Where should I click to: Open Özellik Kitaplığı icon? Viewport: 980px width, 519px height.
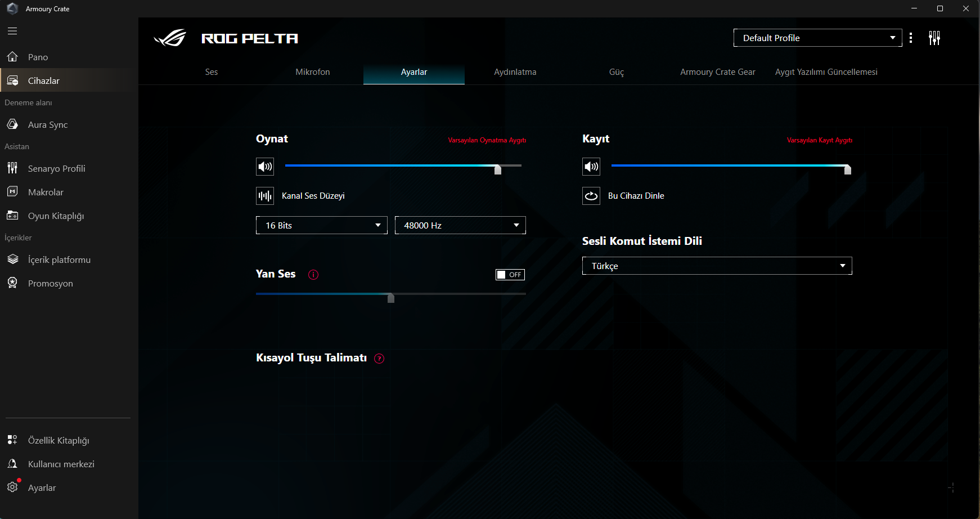coord(12,440)
